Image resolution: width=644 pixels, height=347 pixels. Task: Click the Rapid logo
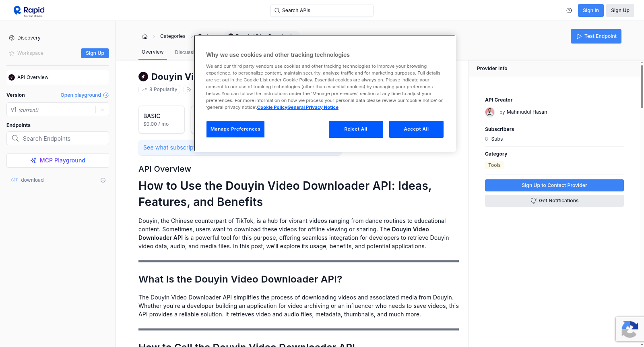(29, 11)
